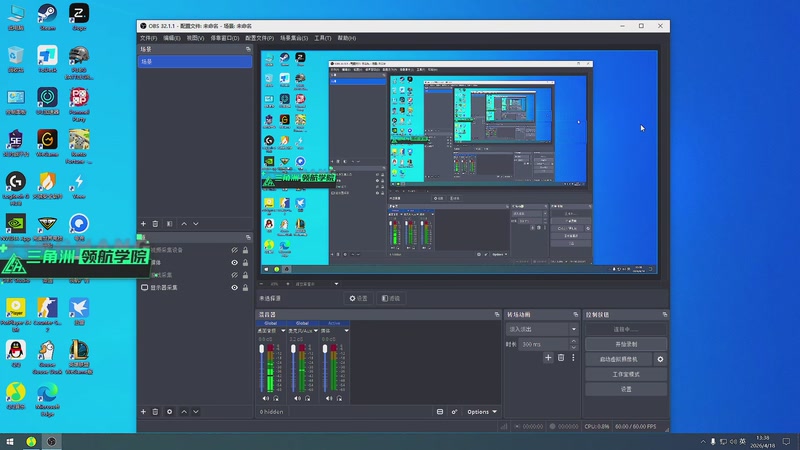Decrease transition duration with down stepper
800x450 pixels.
pyautogui.click(x=573, y=347)
